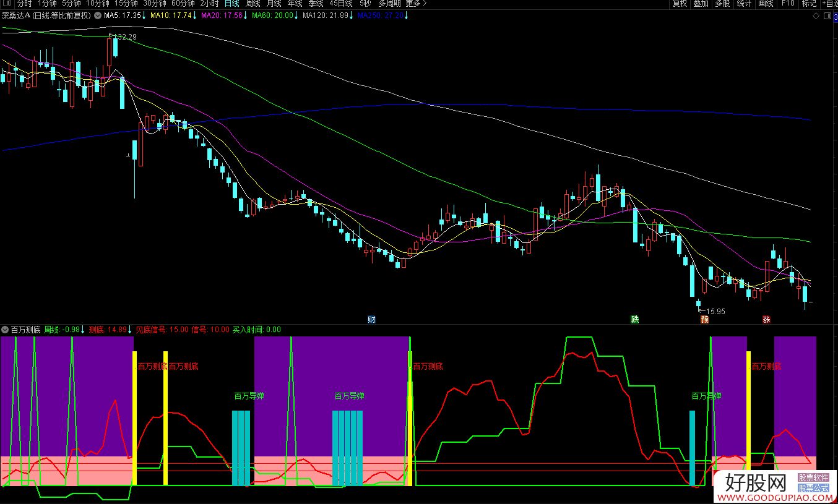Open the 多股 multi-stock view

722,4
